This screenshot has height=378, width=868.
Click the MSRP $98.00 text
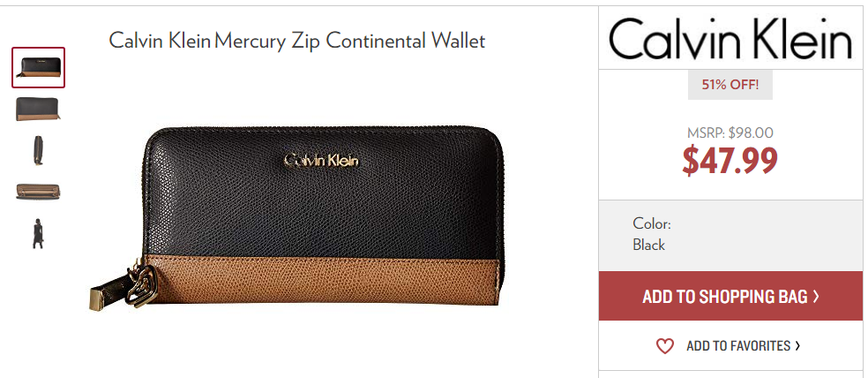pos(730,133)
